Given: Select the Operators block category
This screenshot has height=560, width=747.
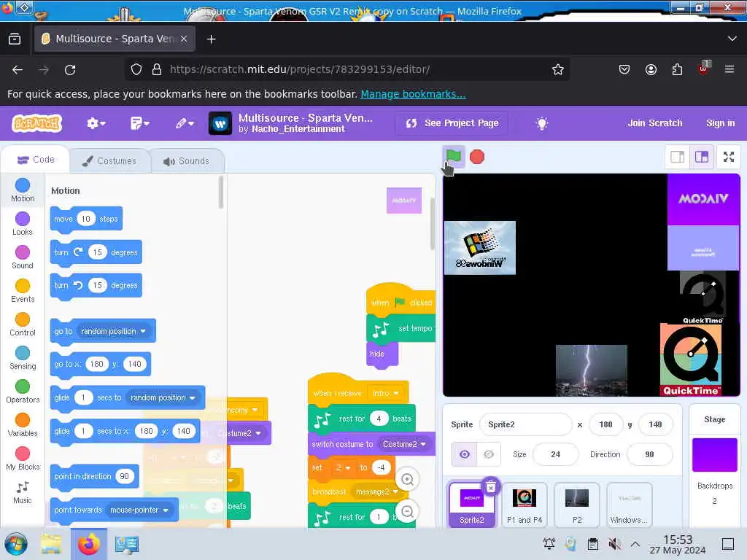Looking at the screenshot, I should pyautogui.click(x=23, y=392).
